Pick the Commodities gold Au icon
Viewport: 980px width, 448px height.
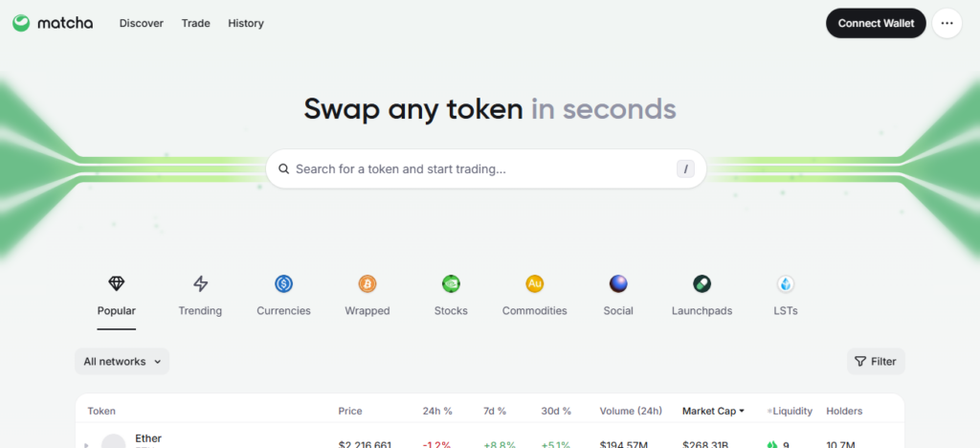(x=535, y=283)
